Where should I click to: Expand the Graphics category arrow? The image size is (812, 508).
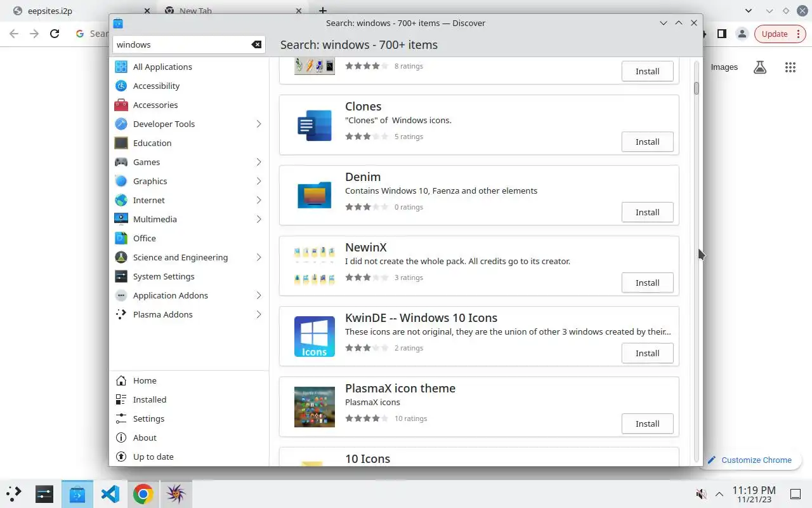coord(258,181)
